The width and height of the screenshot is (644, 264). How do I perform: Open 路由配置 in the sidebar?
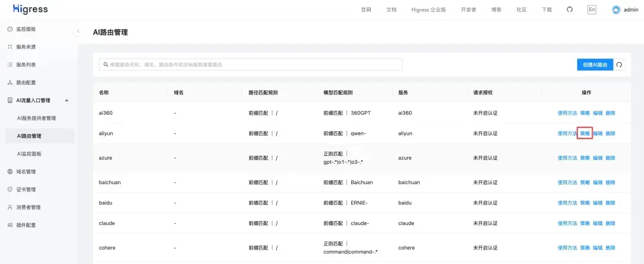26,82
